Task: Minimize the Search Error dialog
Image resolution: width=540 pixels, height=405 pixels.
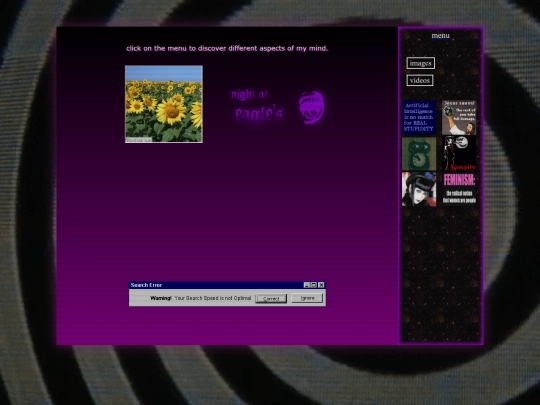Action: click(x=307, y=285)
